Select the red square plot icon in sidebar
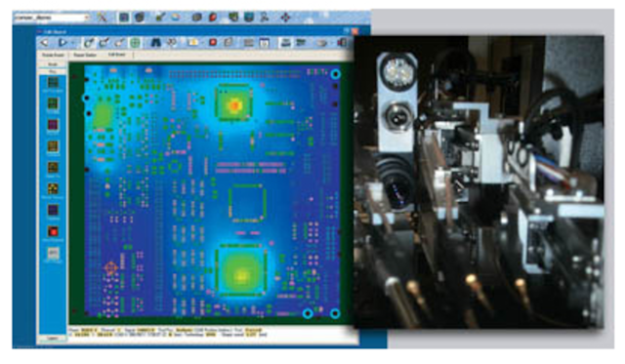 point(53,231)
